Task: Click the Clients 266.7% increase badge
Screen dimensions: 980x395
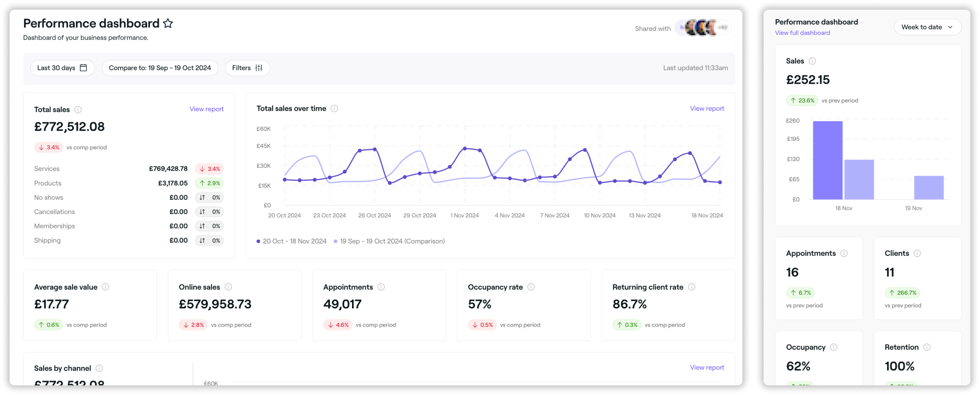Action: [902, 293]
